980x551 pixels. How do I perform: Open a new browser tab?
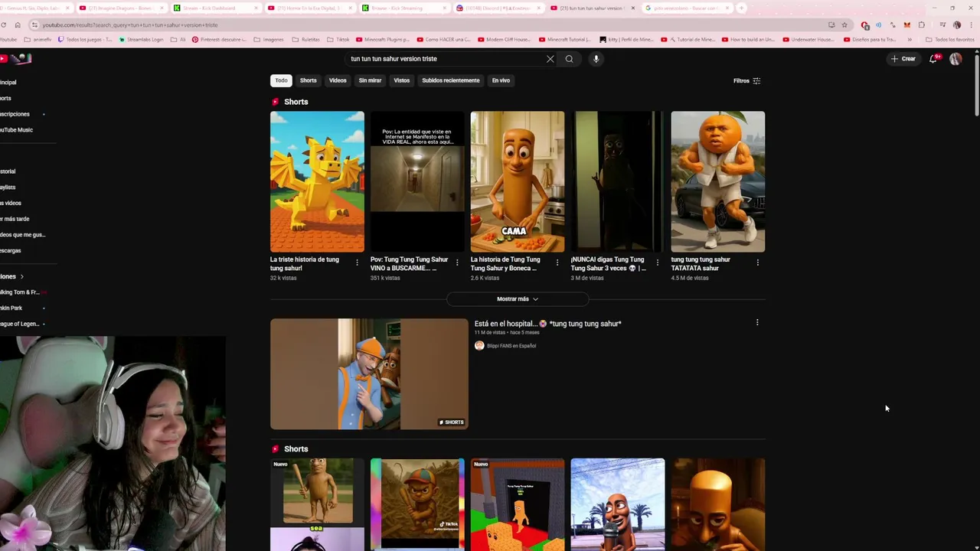coord(741,8)
